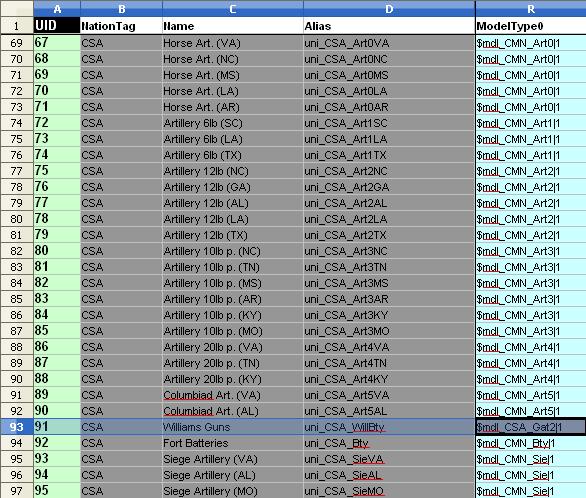Select the $mdl_CSA_Gat2|1 model cell
This screenshot has height=498, width=586.
coord(531,427)
